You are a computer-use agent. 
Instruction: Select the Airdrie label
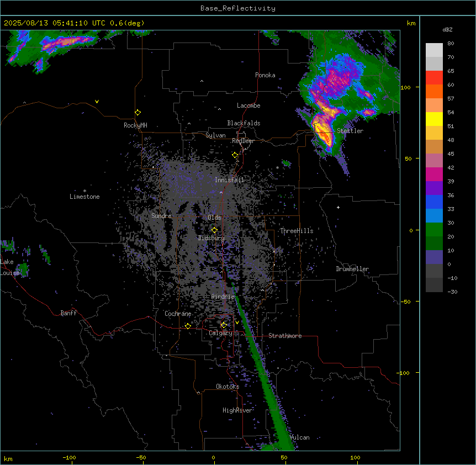(223, 297)
